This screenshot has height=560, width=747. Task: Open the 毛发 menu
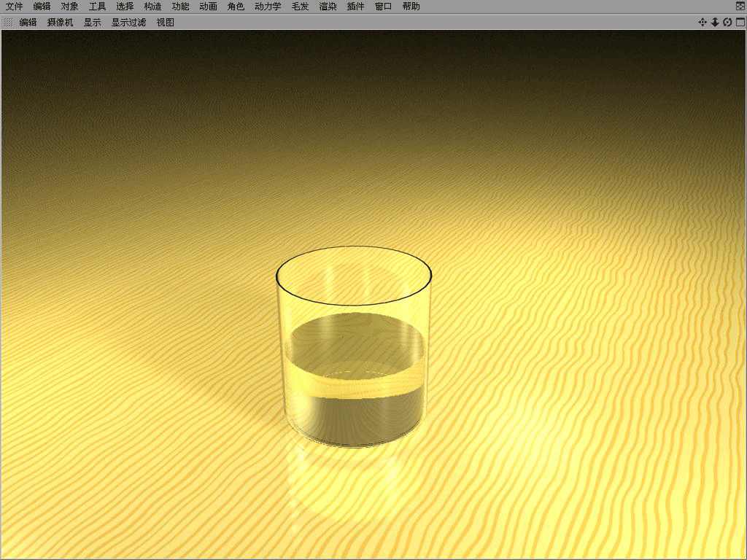point(300,7)
